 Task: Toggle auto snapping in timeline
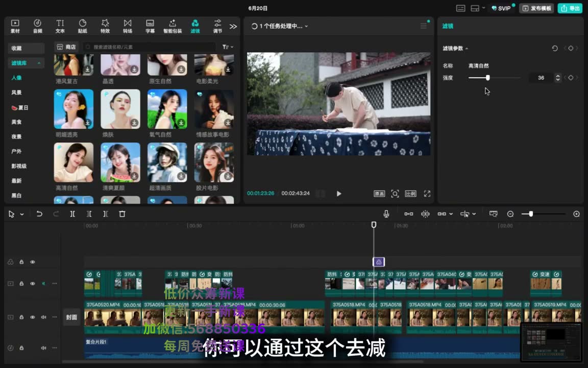click(x=425, y=214)
